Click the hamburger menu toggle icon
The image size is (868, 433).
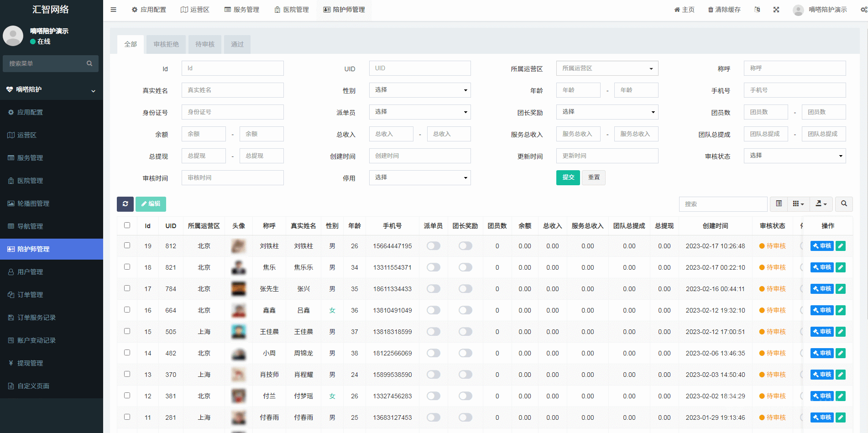pyautogui.click(x=114, y=10)
